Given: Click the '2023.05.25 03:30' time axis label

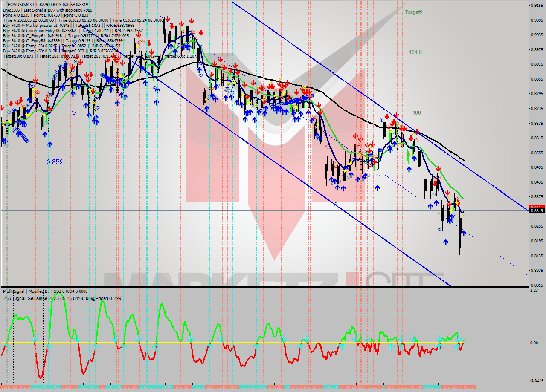Looking at the screenshot, I should [x=459, y=387].
